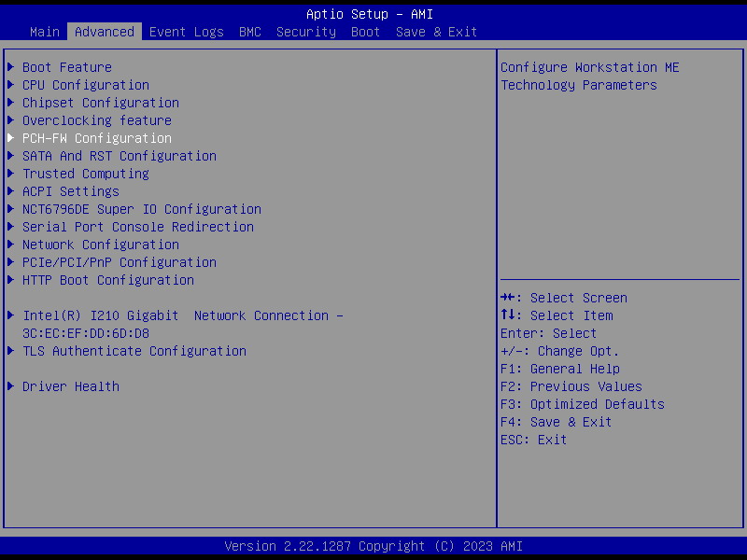Go to the BMC tab
The height and width of the screenshot is (560, 747).
point(250,32)
